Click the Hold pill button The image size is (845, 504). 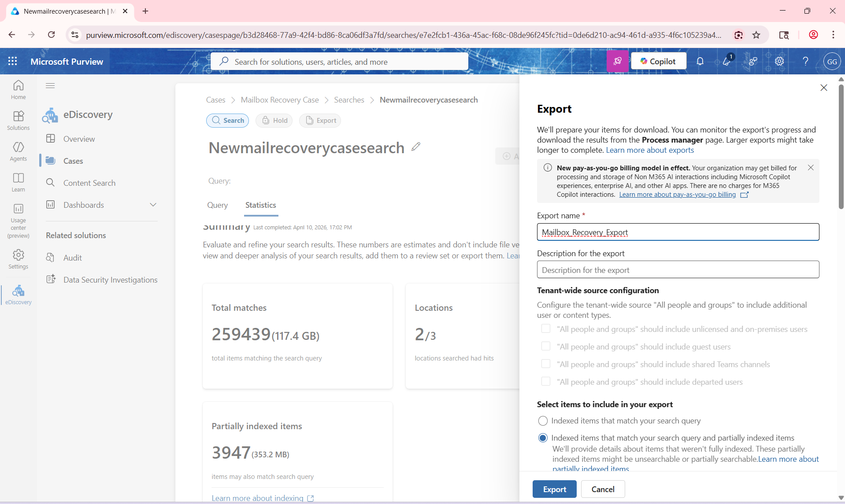274,121
